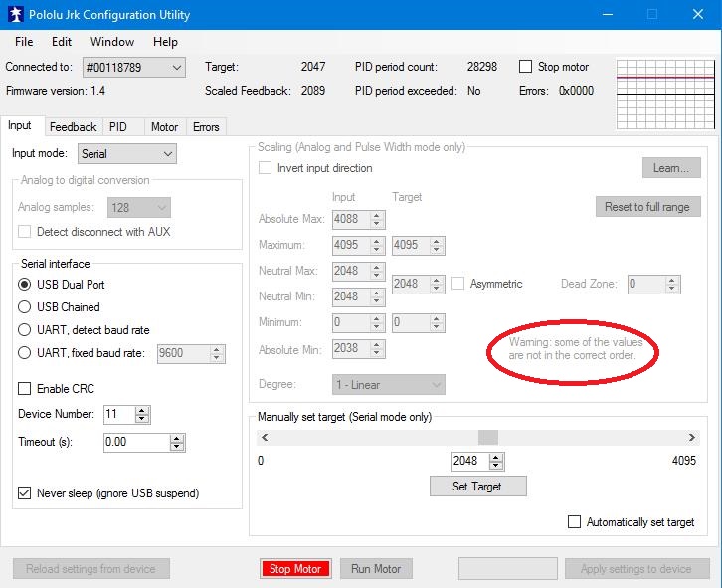Click the PID period count 28298
Image resolution: width=722 pixels, height=588 pixels.
[482, 67]
